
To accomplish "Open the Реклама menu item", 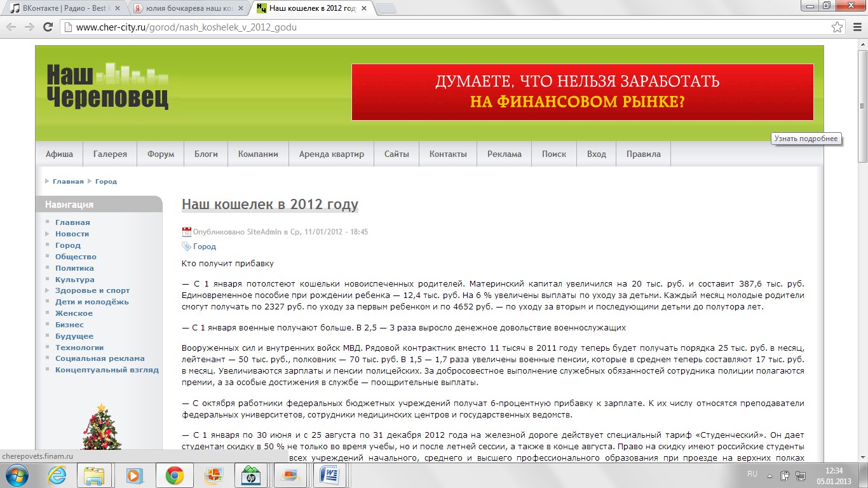I will coord(505,154).
